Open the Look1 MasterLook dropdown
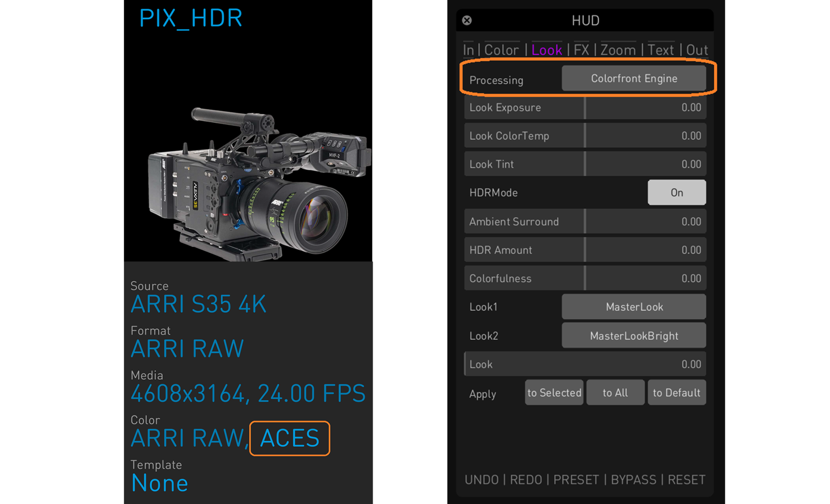Image resolution: width=830 pixels, height=504 pixels. (x=633, y=307)
